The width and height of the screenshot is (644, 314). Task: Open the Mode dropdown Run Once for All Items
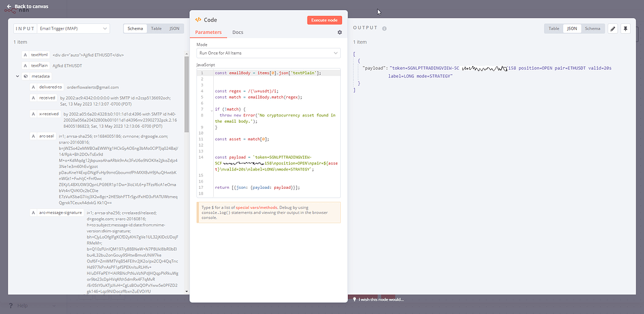click(268, 53)
